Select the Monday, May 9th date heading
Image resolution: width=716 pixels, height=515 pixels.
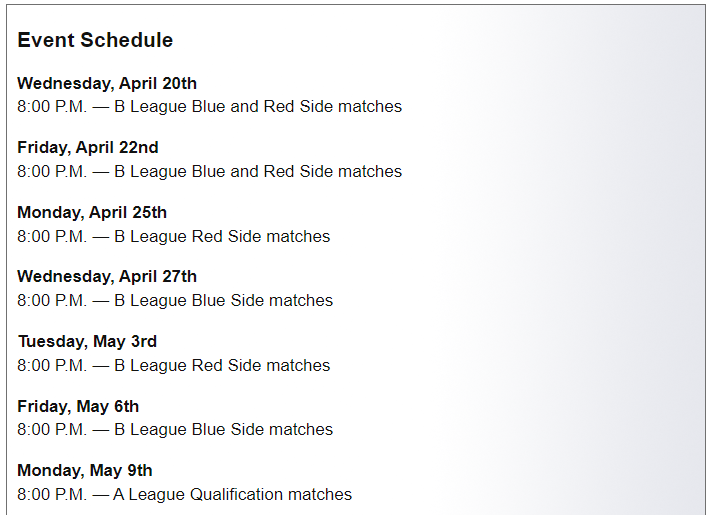(x=85, y=470)
